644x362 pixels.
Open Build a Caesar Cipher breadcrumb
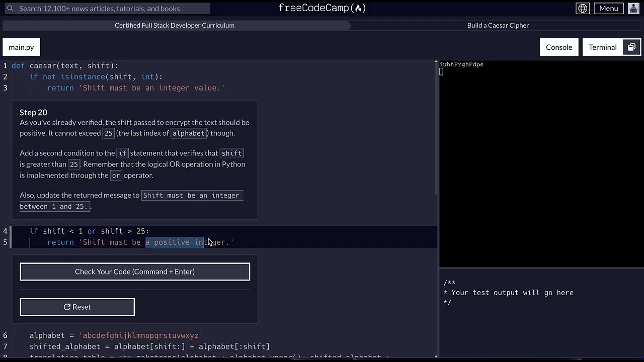click(x=498, y=25)
